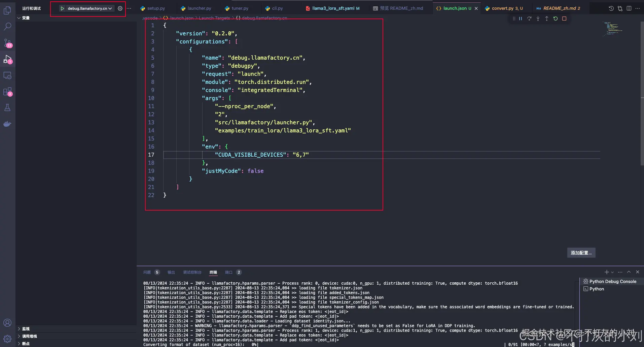This screenshot has width=644, height=347.
Task: Open Manage gear at bottom left
Action: (x=7, y=339)
